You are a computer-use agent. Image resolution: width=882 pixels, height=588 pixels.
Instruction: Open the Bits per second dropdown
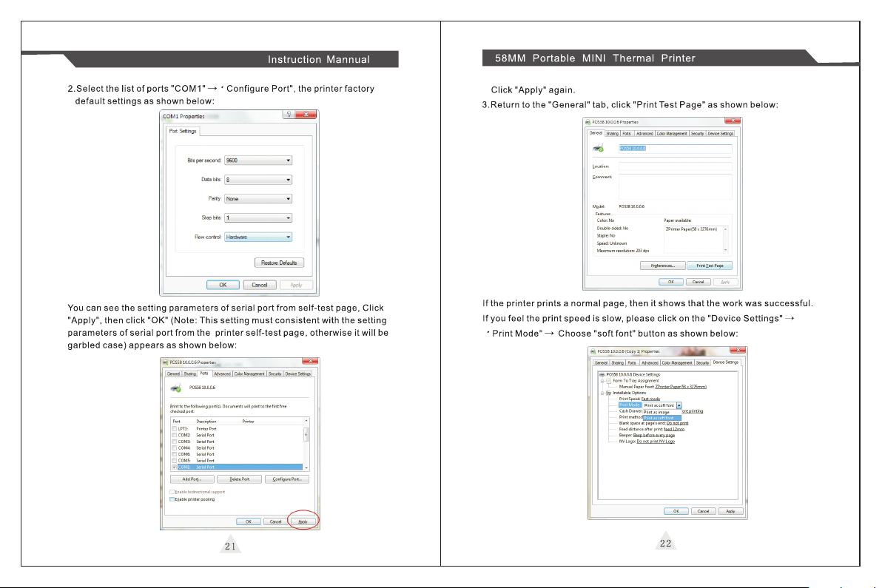(x=258, y=160)
